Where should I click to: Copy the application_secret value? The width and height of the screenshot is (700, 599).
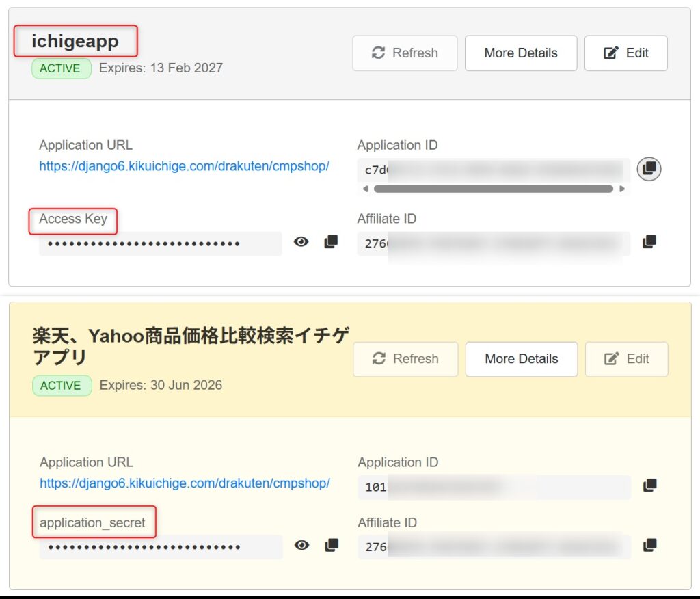pos(332,546)
